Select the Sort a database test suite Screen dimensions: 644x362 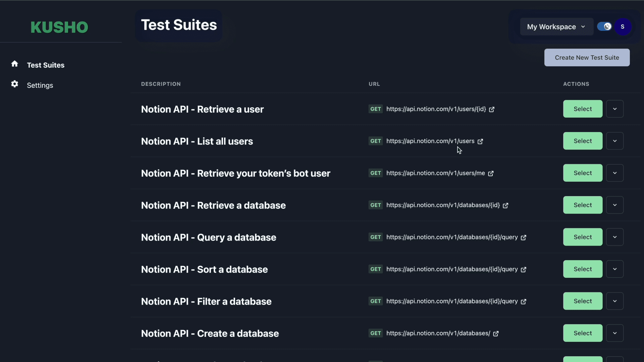(583, 269)
